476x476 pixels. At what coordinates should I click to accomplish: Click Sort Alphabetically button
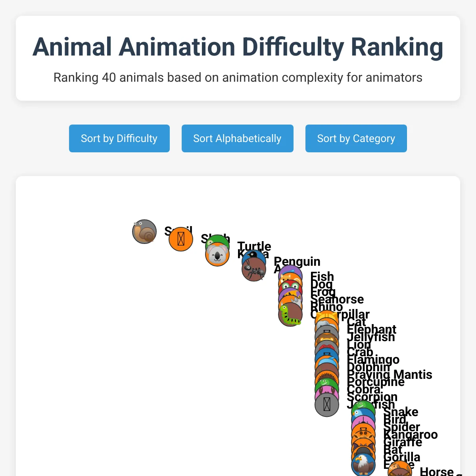tap(238, 138)
